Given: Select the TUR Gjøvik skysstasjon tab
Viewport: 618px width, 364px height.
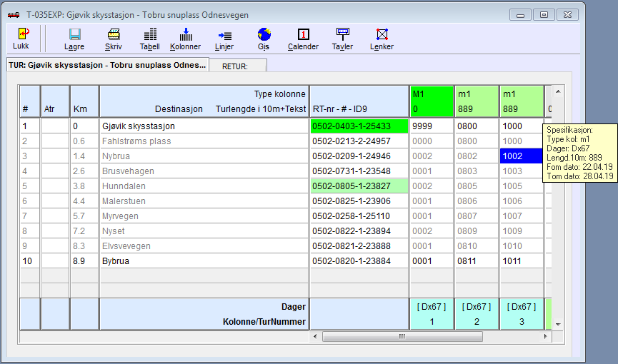Looking at the screenshot, I should click(107, 65).
